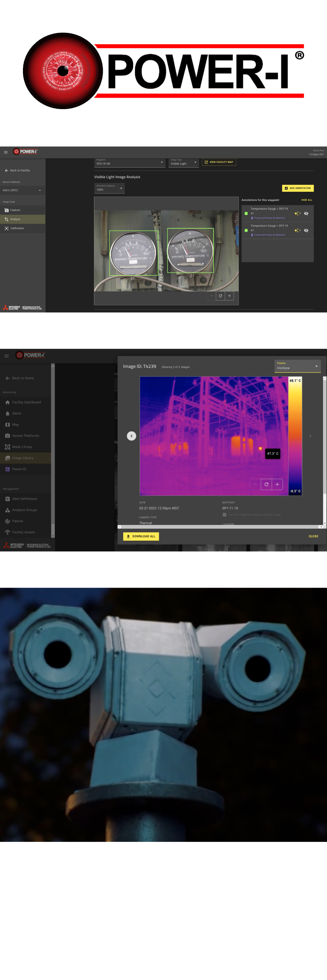327x980 pixels.
Task: Select Image Library in the sidebar
Action: pyautogui.click(x=23, y=458)
